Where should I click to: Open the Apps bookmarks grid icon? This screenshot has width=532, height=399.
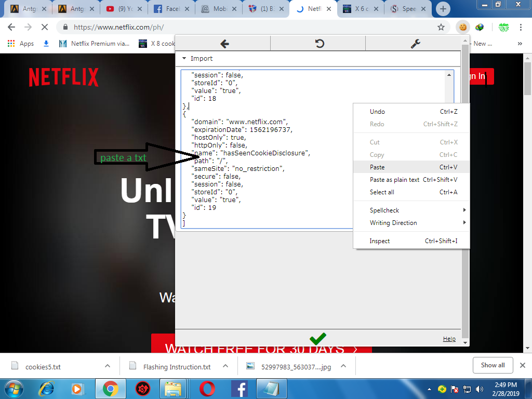(x=11, y=44)
